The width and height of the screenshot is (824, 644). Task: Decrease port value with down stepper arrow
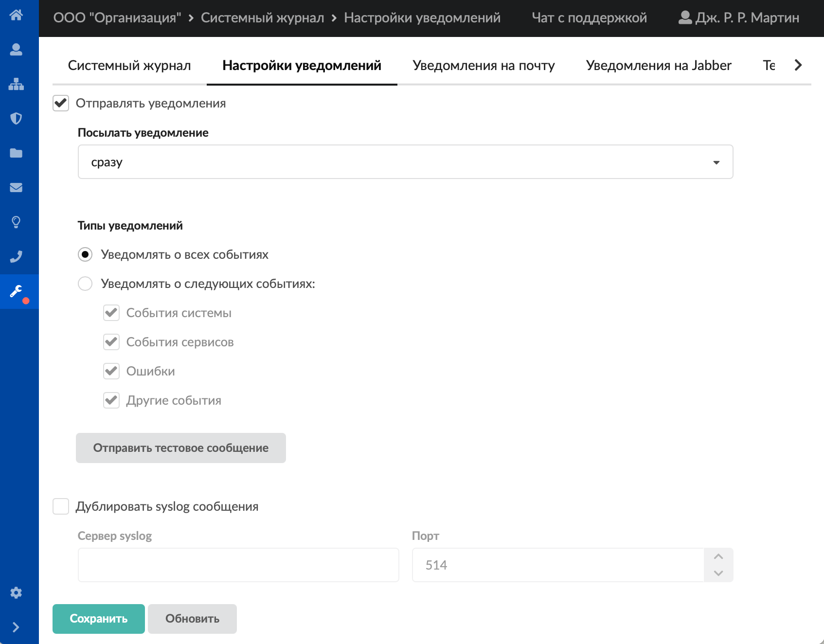(718, 573)
